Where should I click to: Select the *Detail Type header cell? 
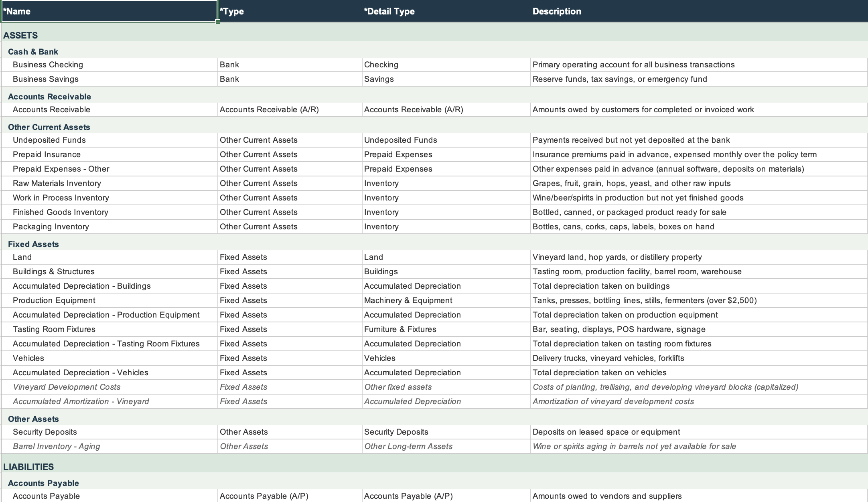(x=446, y=11)
